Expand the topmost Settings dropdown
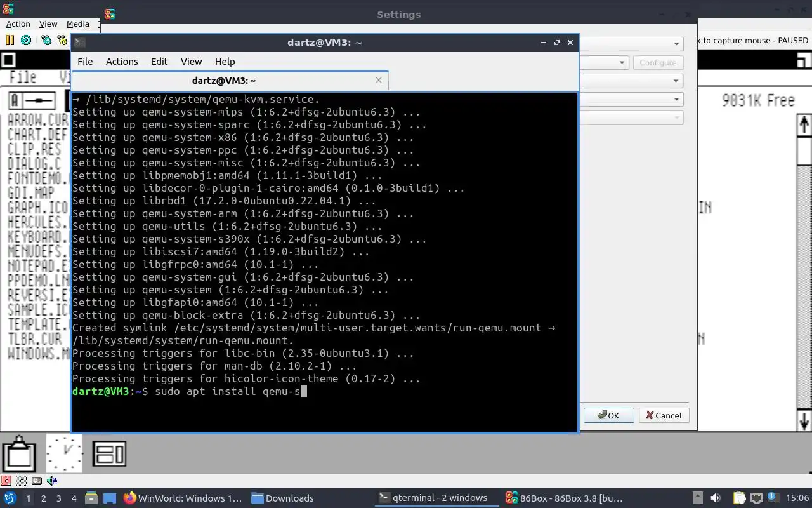 click(x=676, y=44)
